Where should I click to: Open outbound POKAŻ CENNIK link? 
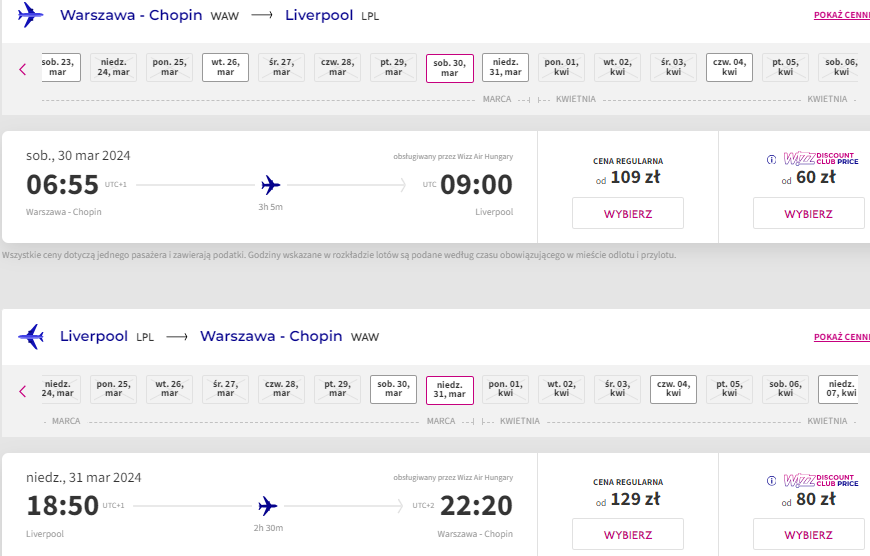click(842, 16)
